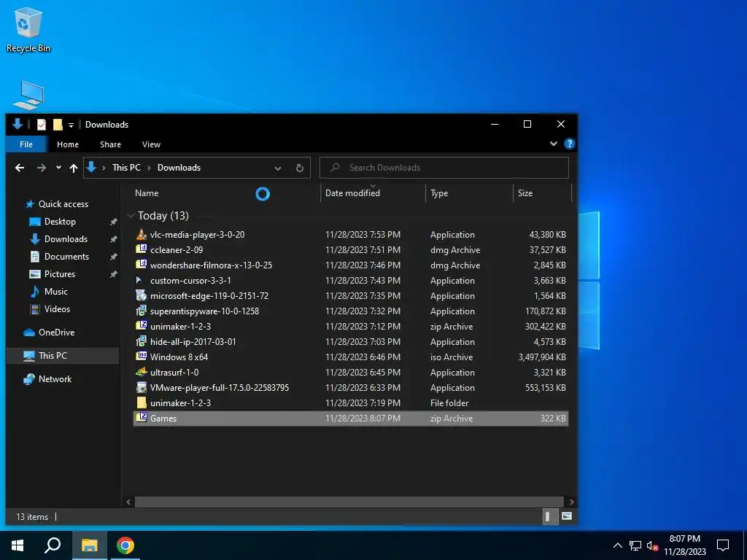747x560 pixels.
Task: Switch to Large icons view button
Action: [x=566, y=516]
